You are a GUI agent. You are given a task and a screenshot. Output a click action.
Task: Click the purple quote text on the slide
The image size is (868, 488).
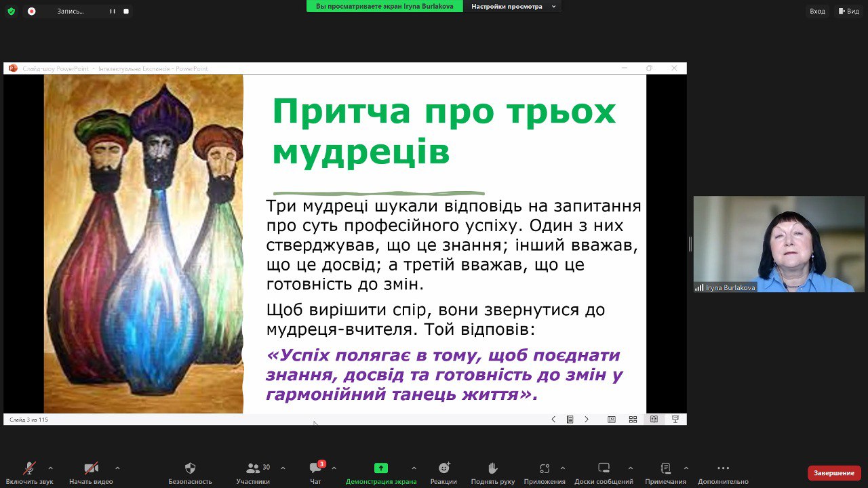coord(443,375)
